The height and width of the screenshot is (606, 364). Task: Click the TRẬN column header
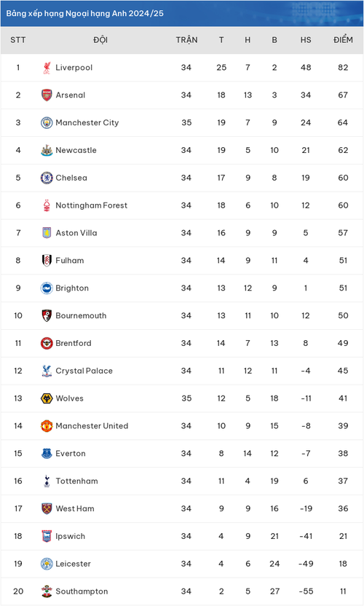(186, 40)
